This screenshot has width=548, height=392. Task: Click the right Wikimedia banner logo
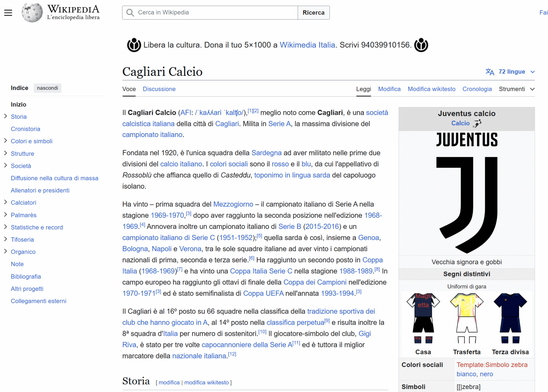pos(421,45)
